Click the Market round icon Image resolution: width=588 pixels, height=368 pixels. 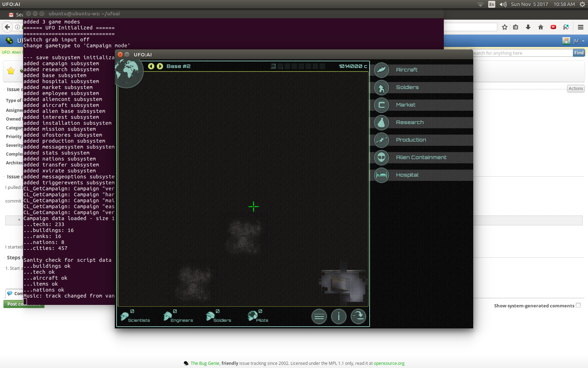[x=381, y=105]
